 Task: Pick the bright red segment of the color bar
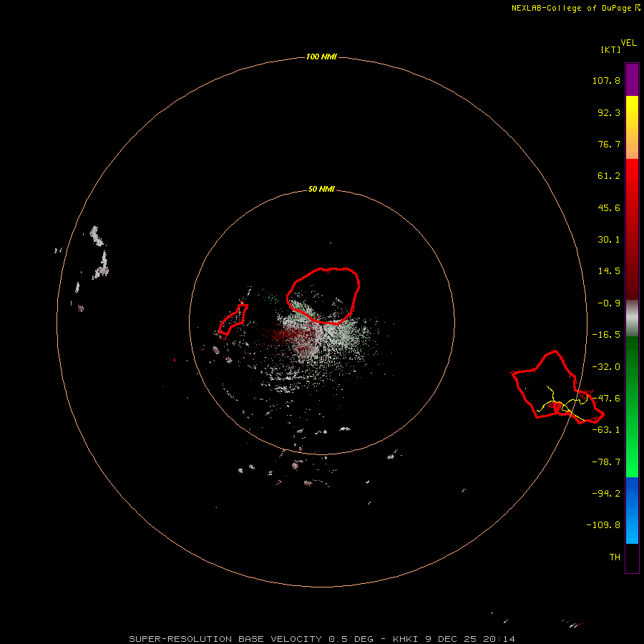(x=632, y=181)
